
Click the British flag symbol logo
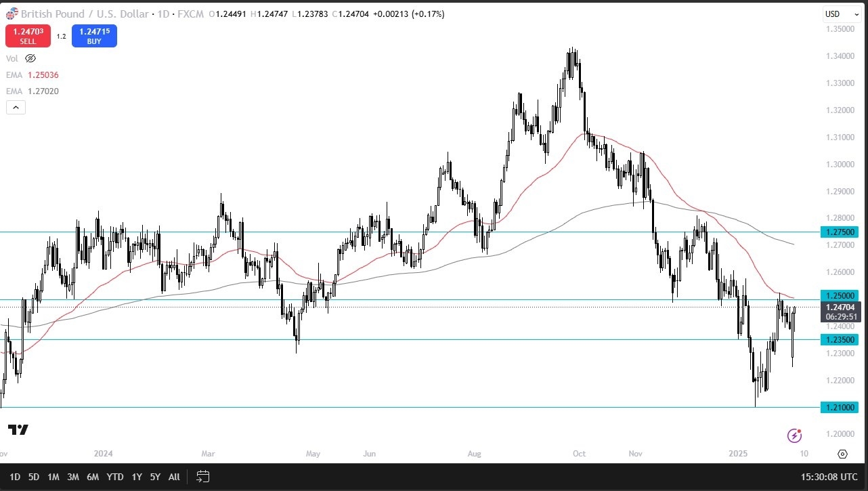tap(10, 14)
